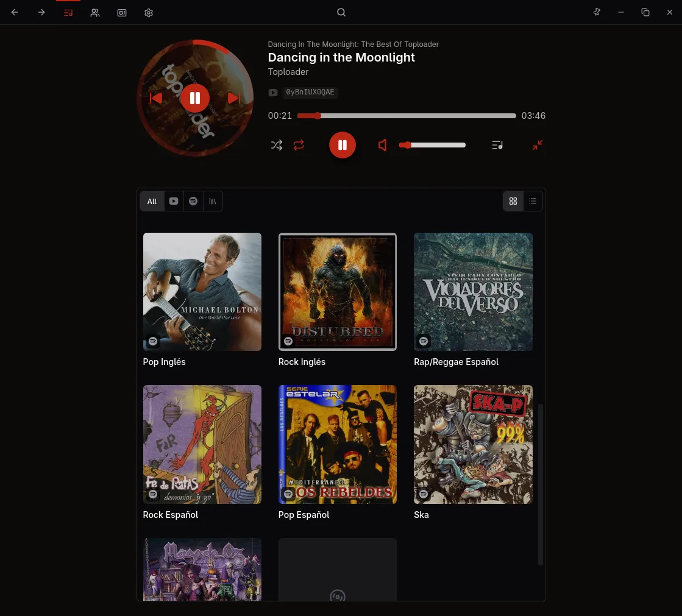682x616 pixels.
Task: Filter playlists by YouTube source
Action: click(174, 201)
